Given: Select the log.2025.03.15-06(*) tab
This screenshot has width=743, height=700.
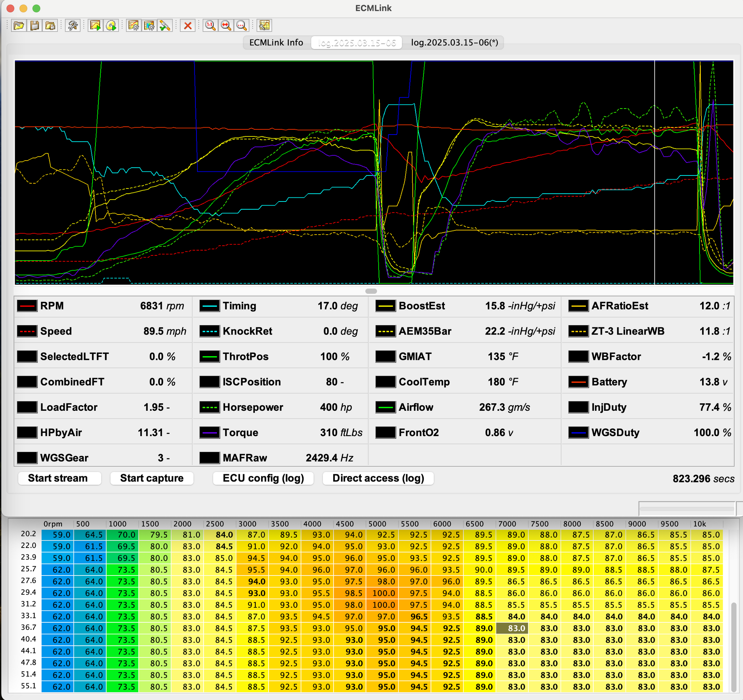Looking at the screenshot, I should pyautogui.click(x=454, y=43).
